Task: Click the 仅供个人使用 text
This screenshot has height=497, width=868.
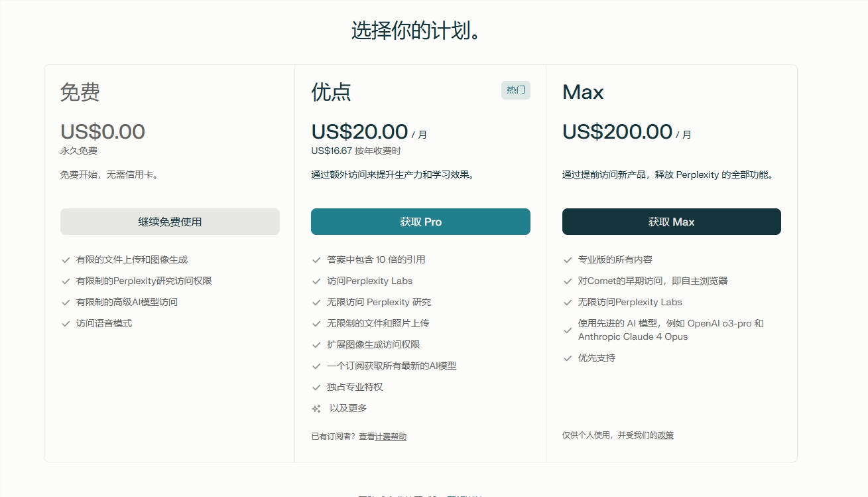Action: tap(588, 435)
